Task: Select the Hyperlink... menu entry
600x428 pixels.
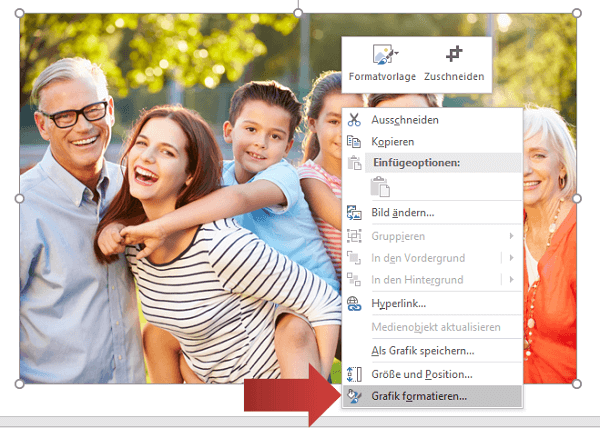Action: coord(432,304)
